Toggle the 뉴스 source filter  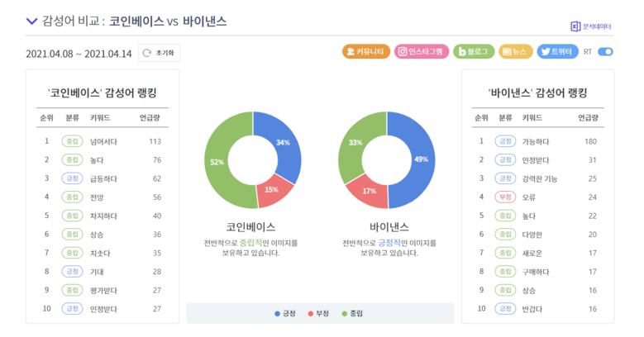pos(516,52)
